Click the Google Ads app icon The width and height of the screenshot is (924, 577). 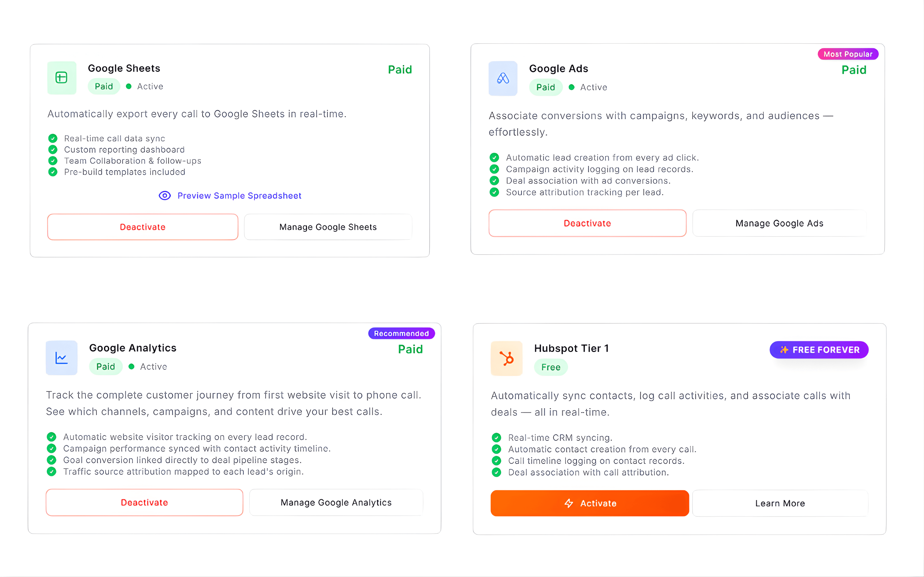pyautogui.click(x=503, y=79)
